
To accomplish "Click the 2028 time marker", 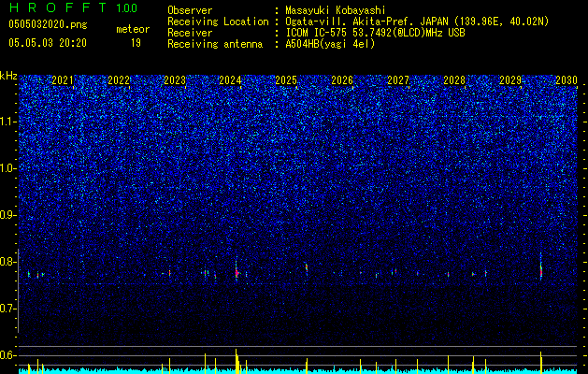I will [454, 80].
